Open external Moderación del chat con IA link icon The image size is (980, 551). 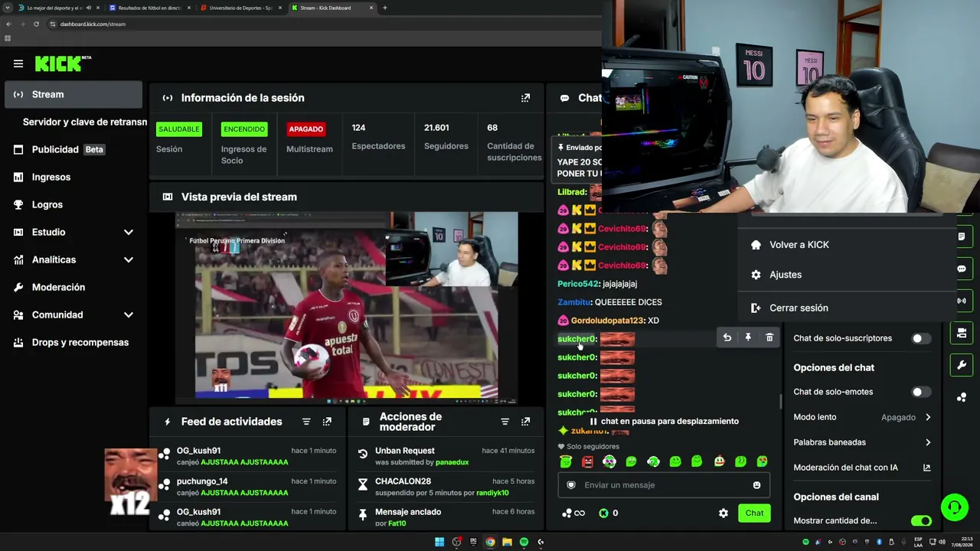click(x=926, y=468)
